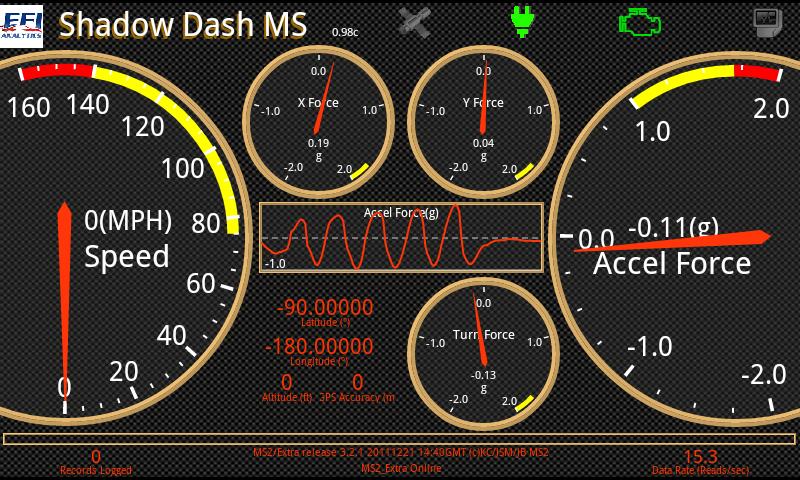The width and height of the screenshot is (800, 480).
Task: Tap the data logging card icon
Action: click(768, 22)
